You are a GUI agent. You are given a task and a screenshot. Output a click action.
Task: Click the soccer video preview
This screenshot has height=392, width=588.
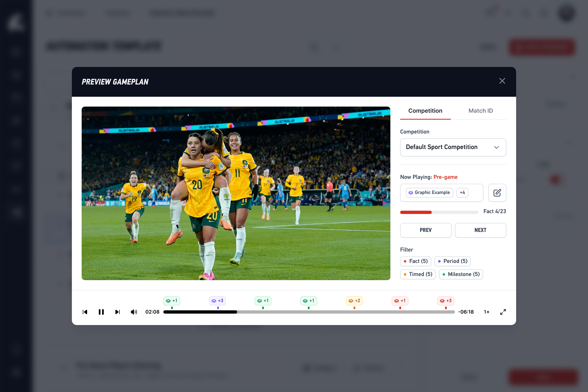pyautogui.click(x=236, y=193)
